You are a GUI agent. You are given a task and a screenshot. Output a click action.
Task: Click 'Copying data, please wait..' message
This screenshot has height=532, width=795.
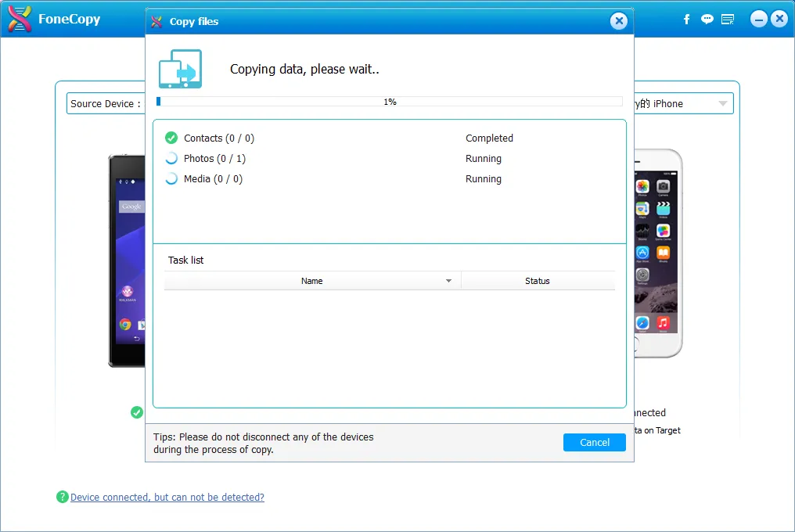click(304, 69)
